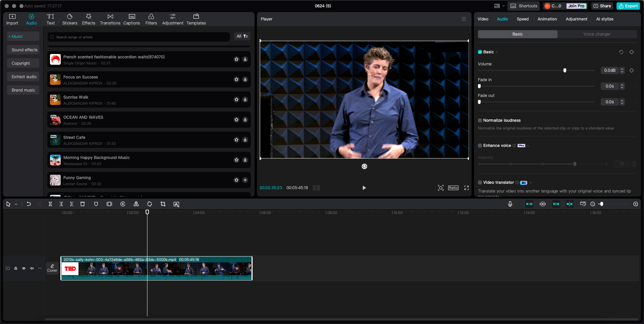
Task: Select the Delete icon in the timeline toolbar
Action: 83,204
